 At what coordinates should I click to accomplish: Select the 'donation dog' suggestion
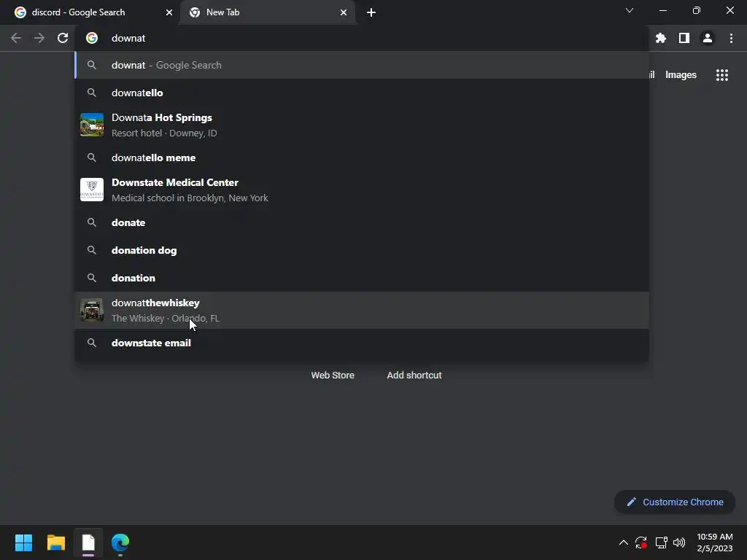pos(362,250)
